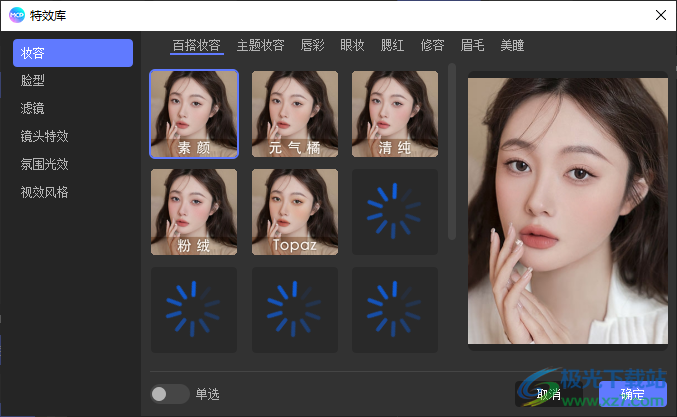Switch to the 修容 tab

point(432,45)
